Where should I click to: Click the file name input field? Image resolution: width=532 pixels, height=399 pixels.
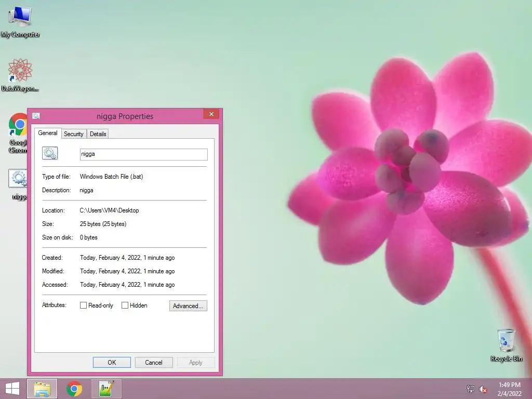(x=144, y=154)
